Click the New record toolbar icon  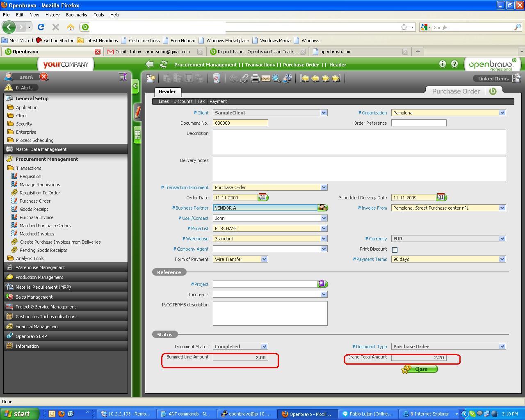coord(151,78)
